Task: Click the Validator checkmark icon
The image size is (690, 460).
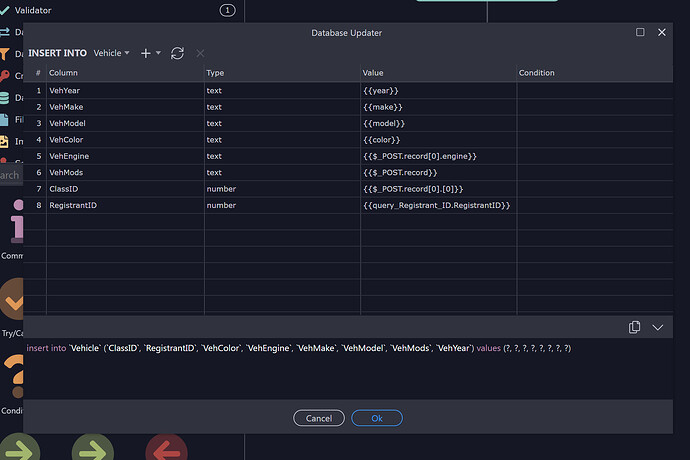Action: point(5,10)
